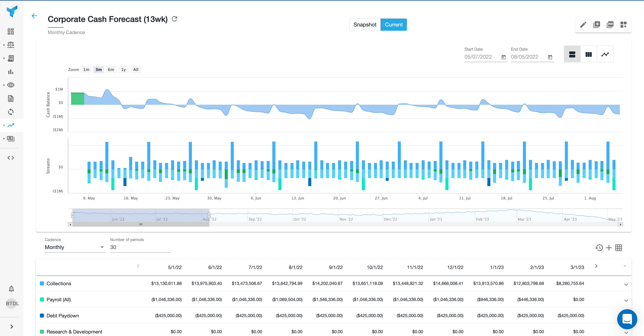Switch to Snapshot view
Viewport: 644px width, 336px height.
364,25
